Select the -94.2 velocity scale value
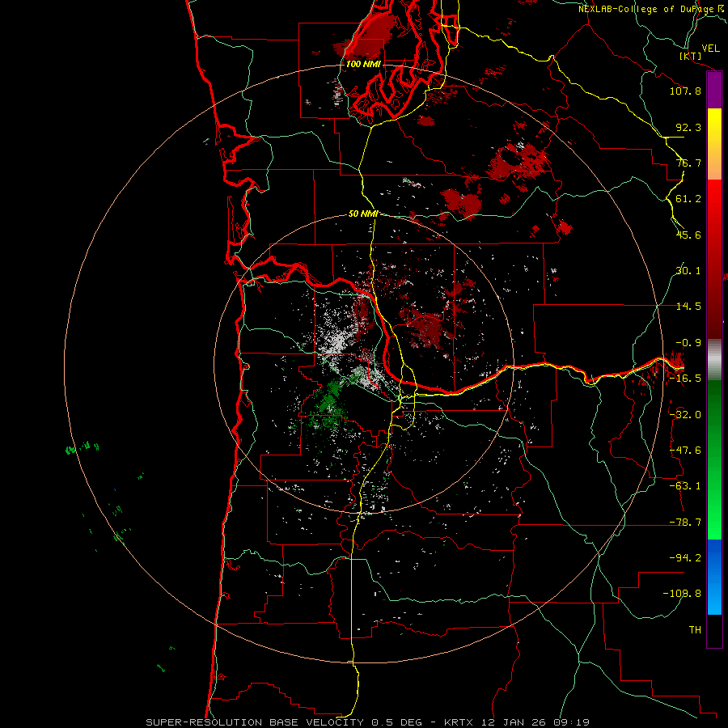The width and height of the screenshot is (728, 728). pos(685,558)
